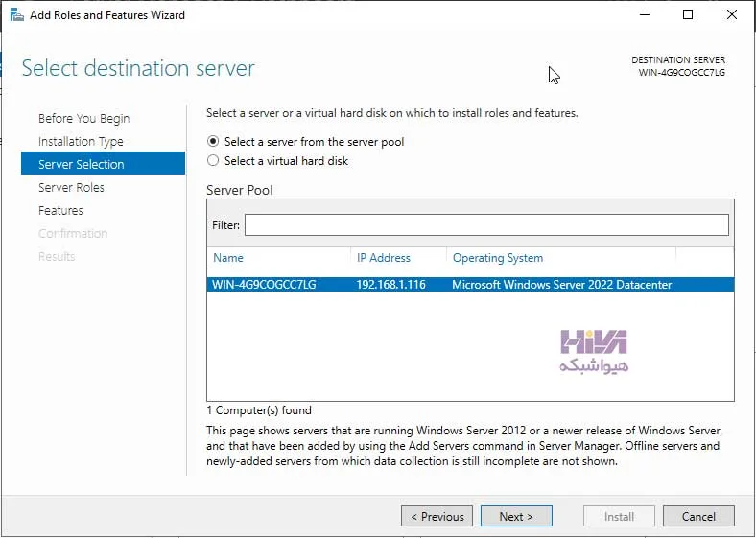Click the Previous button

437,516
